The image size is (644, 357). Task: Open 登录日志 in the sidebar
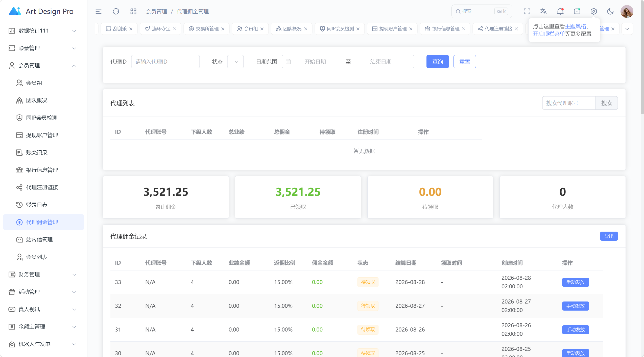click(43, 205)
